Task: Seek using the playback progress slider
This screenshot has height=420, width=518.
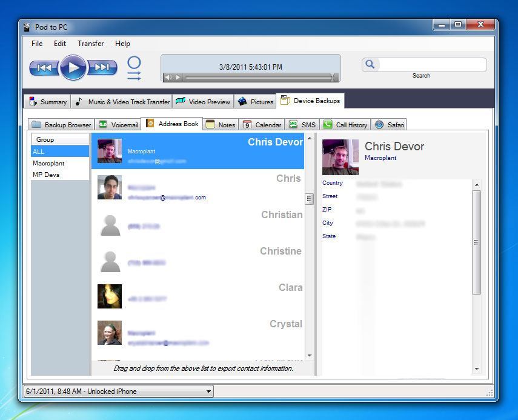Action: pos(261,78)
